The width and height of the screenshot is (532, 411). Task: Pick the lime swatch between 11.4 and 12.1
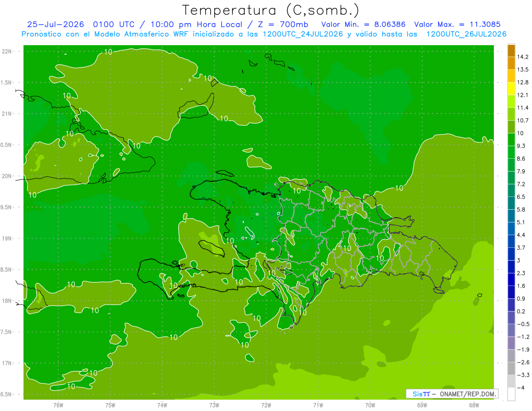[x=511, y=102]
